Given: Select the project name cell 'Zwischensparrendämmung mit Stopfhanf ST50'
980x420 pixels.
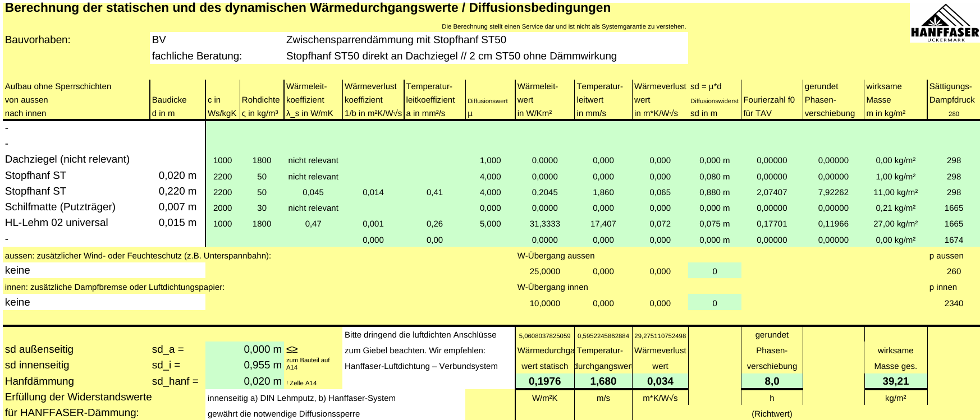Looking at the screenshot, I should coord(396,40).
